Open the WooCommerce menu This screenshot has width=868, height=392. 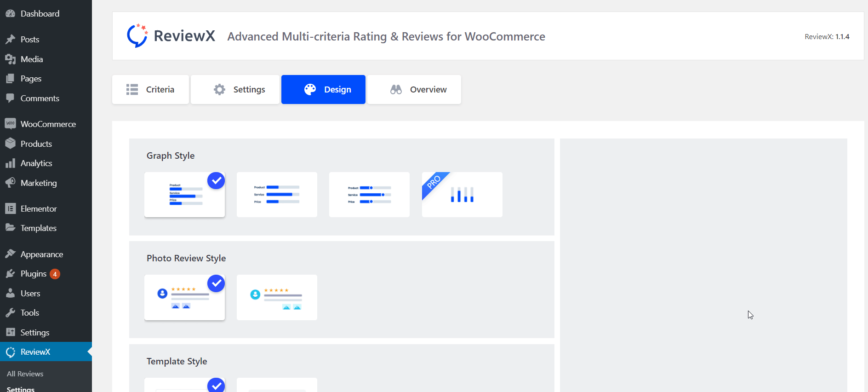[x=46, y=124]
